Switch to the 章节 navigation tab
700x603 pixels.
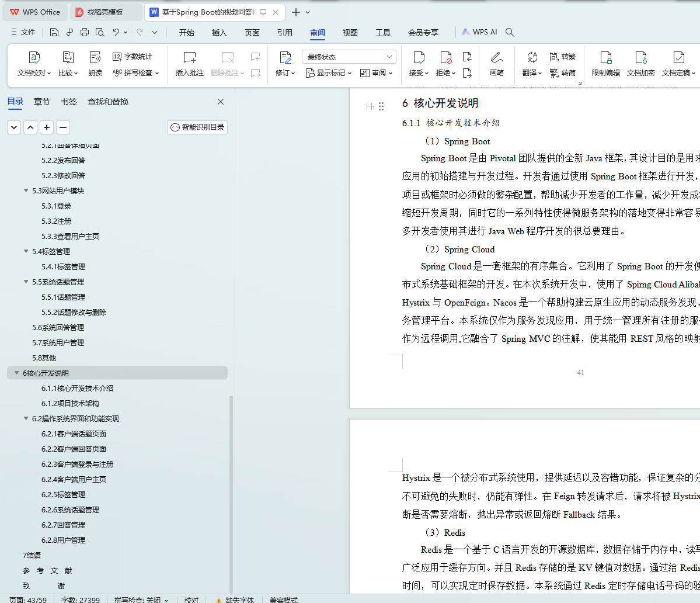(42, 102)
